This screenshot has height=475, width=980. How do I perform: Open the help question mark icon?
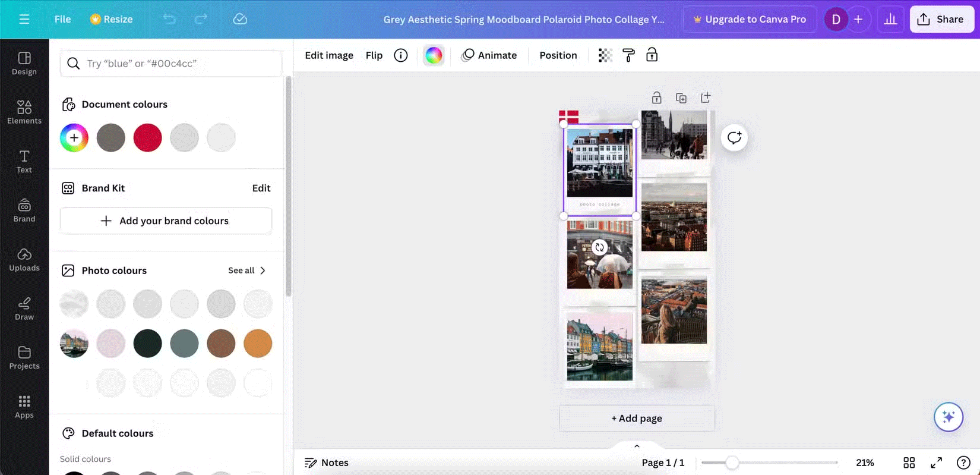[963, 463]
